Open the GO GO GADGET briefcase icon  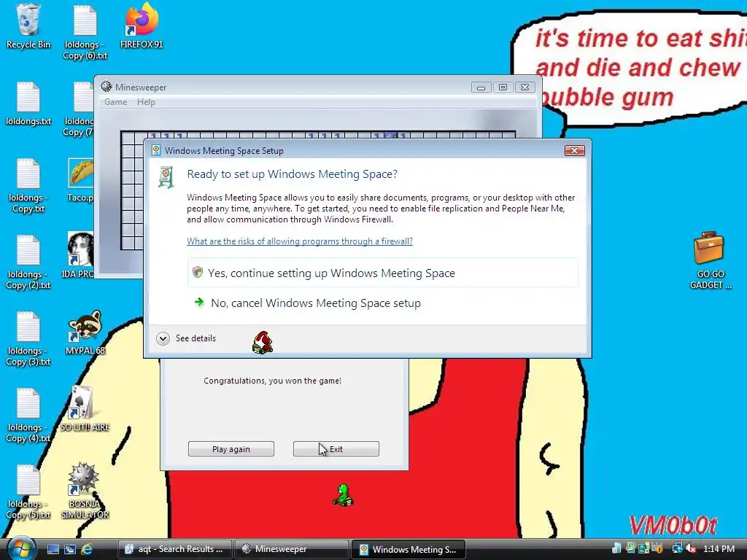710,260
